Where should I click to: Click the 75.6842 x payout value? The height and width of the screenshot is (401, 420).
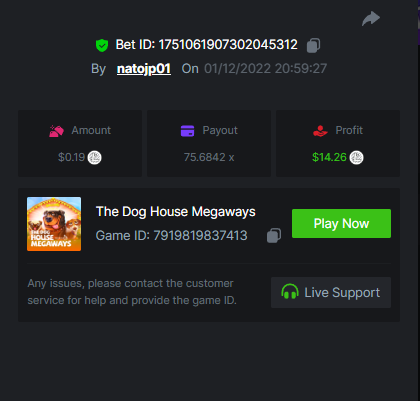[x=209, y=157]
